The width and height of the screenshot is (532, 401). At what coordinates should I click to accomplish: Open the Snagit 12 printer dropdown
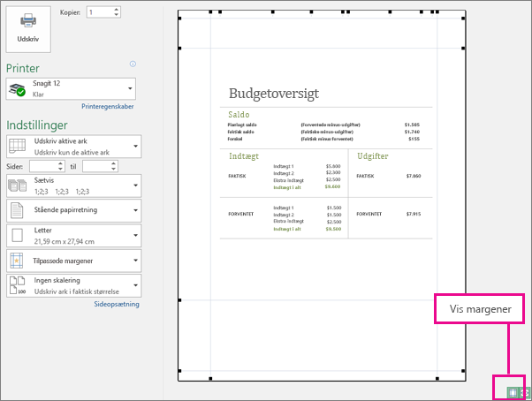point(71,89)
